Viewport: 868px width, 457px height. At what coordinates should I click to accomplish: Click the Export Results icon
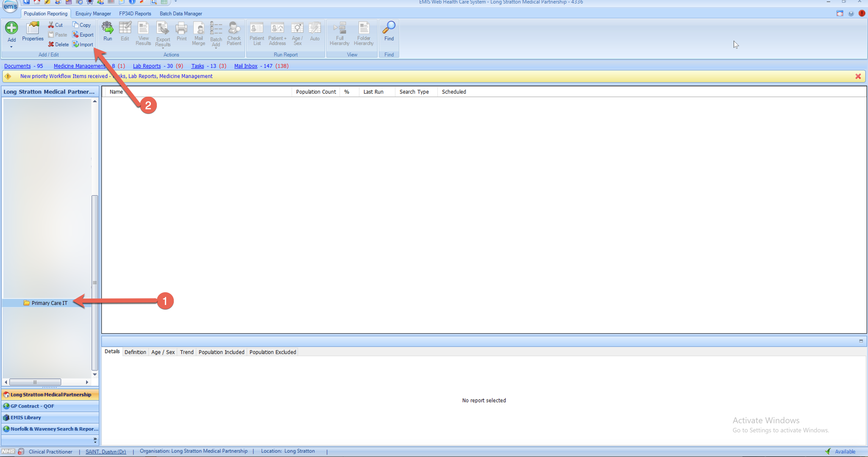pyautogui.click(x=163, y=29)
